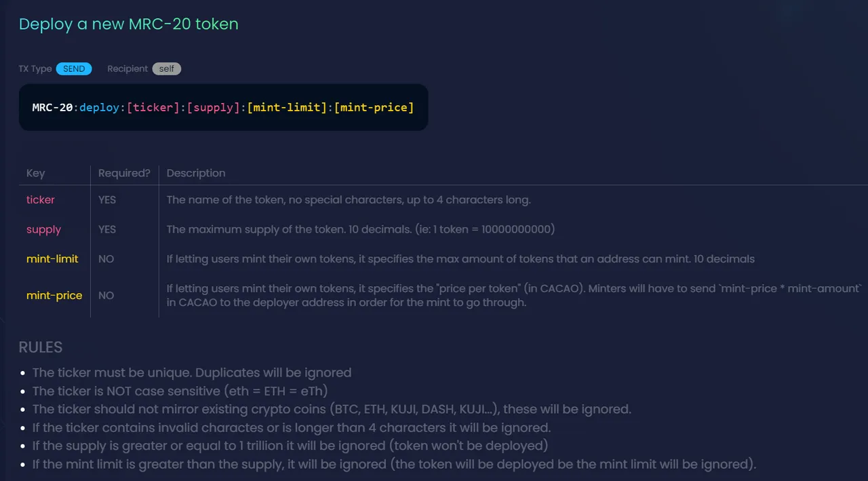The image size is (868, 481).
Task: Click the yellow mint-price key in table
Action: 54,295
